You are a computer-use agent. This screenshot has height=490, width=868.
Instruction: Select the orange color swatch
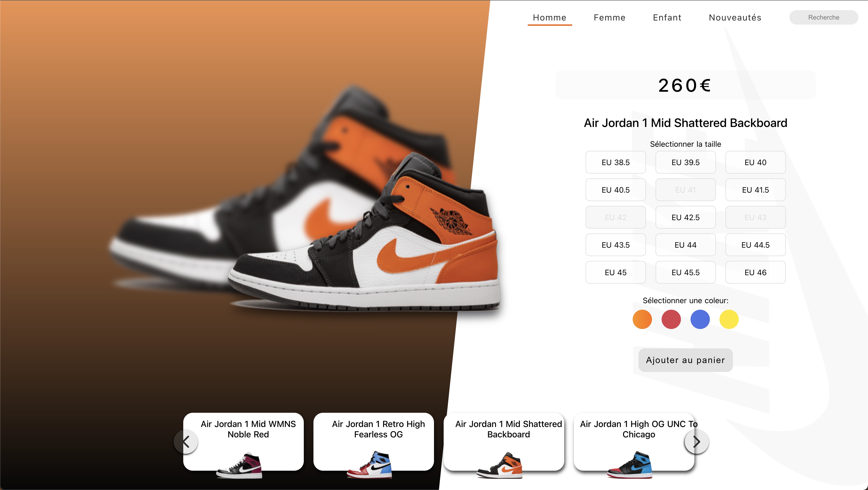pos(642,319)
